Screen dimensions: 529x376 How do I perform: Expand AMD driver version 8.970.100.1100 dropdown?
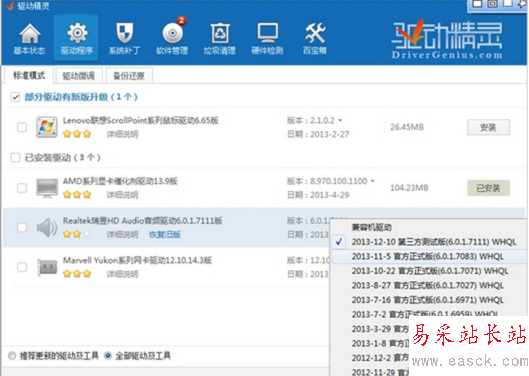[x=372, y=181]
